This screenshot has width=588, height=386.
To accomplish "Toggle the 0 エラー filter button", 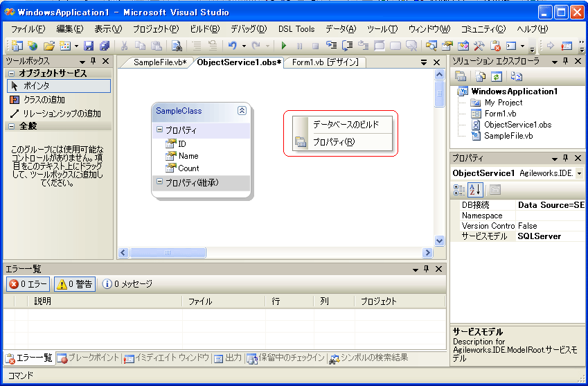I will point(28,284).
